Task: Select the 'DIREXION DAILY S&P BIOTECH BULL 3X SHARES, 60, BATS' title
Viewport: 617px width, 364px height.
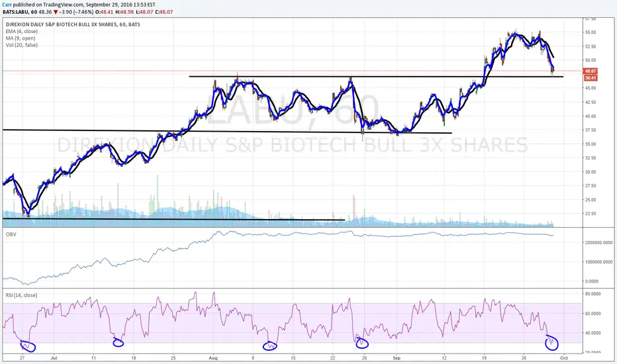Action: (73, 24)
